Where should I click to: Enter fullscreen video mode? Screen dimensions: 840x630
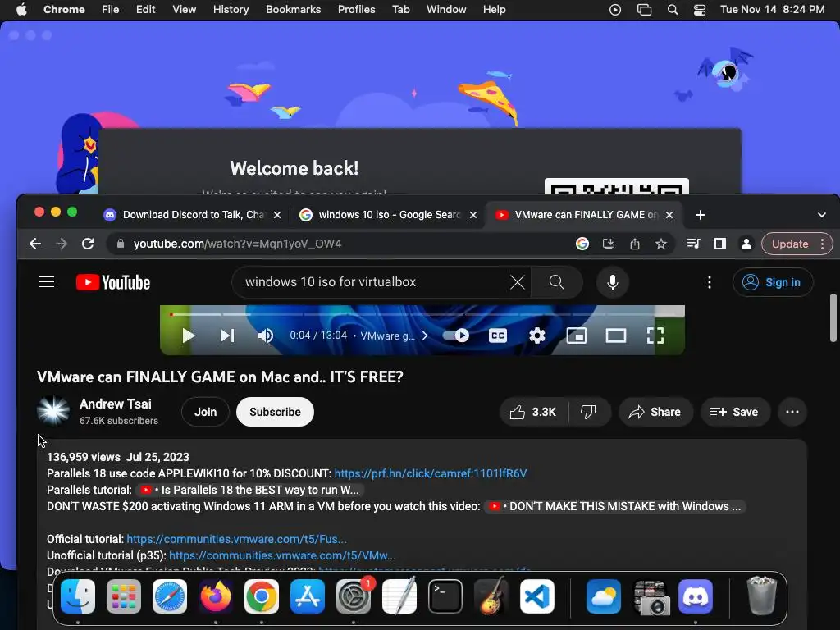click(655, 336)
